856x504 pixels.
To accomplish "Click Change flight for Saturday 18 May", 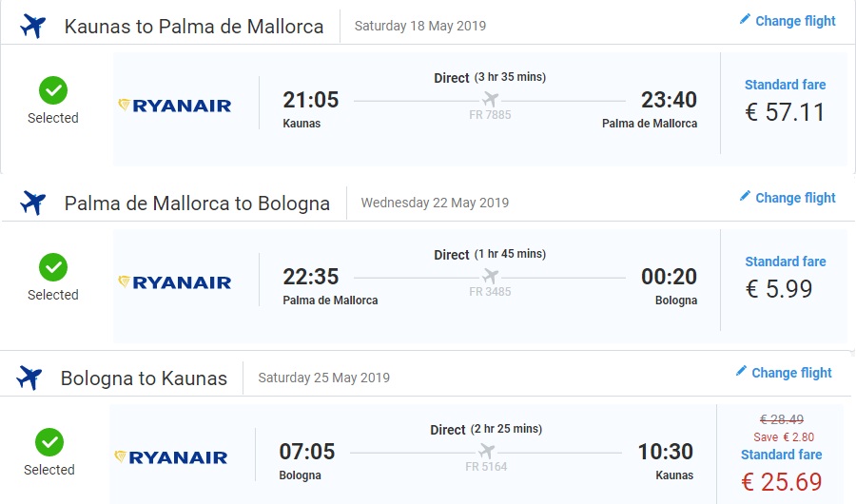I will (795, 21).
